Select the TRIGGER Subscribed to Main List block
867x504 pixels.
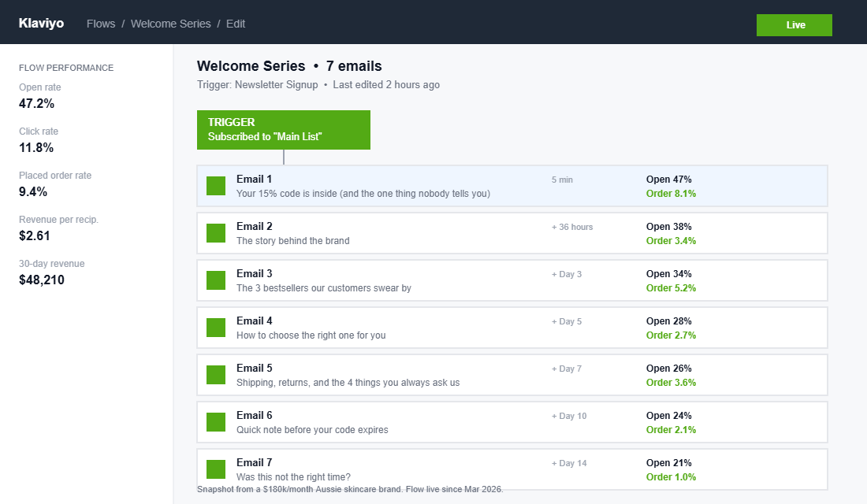click(x=284, y=130)
